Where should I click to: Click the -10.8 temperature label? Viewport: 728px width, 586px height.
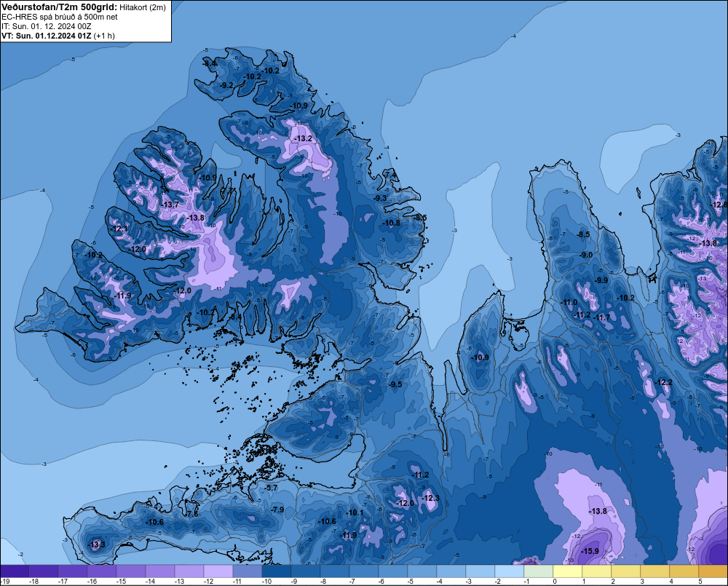coord(392,223)
